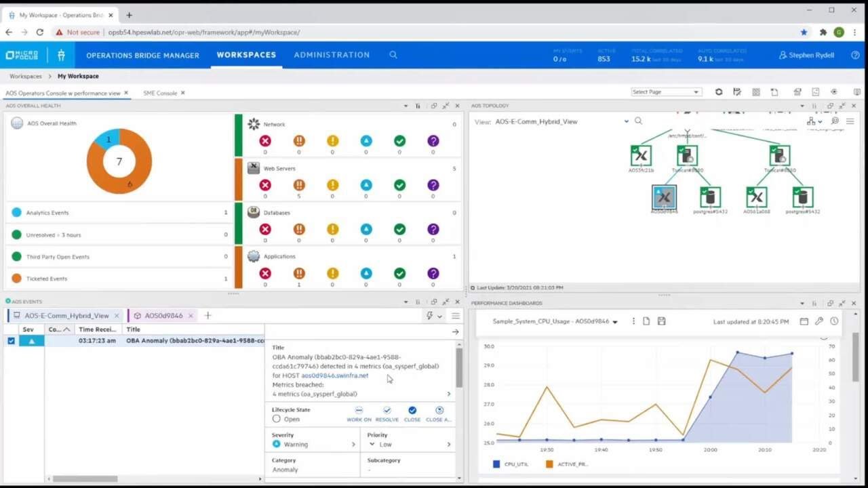Select the AOS61a068 node in topology
This screenshot has height=488, width=868.
(756, 197)
